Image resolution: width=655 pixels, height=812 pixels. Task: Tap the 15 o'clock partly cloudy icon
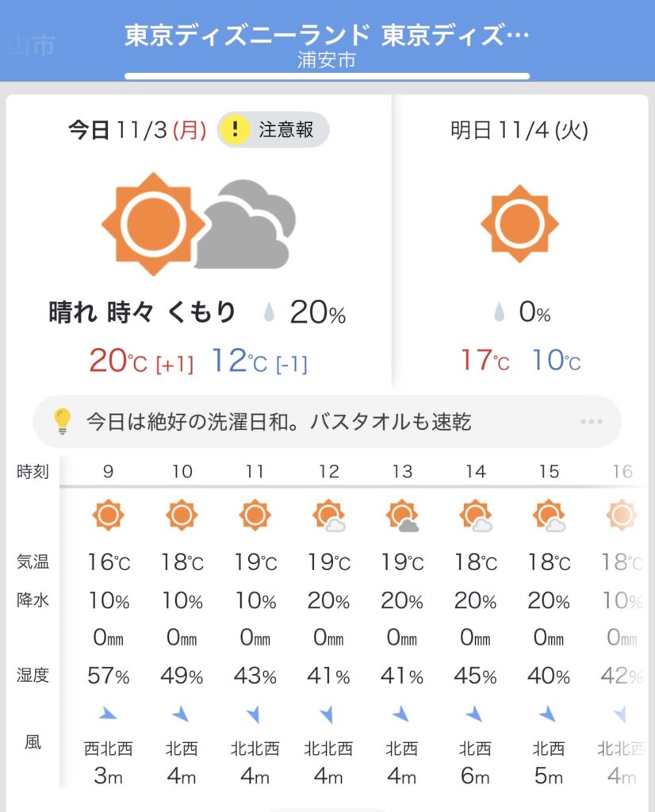click(550, 516)
